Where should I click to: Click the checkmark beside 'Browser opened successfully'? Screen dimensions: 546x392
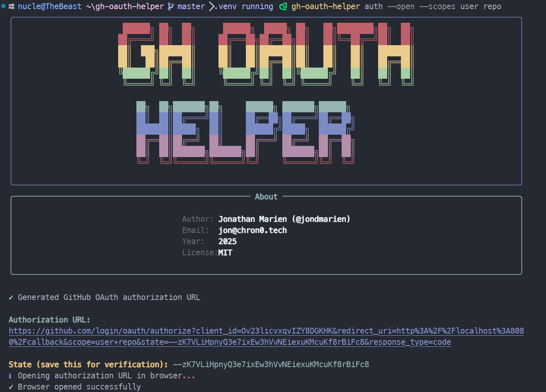pyautogui.click(x=11, y=387)
